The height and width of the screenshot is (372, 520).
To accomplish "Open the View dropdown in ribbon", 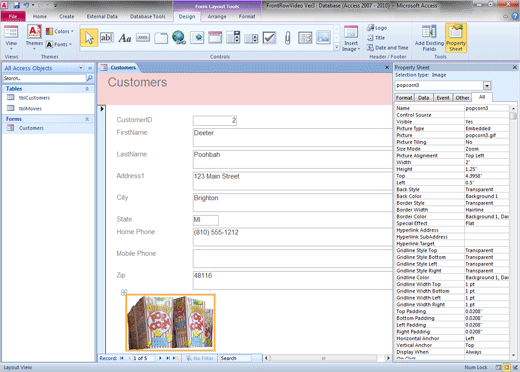I will click(11, 38).
